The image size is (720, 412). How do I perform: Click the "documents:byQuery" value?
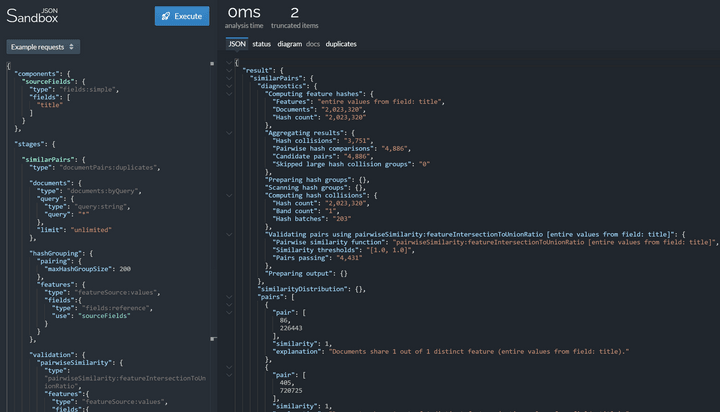102,191
